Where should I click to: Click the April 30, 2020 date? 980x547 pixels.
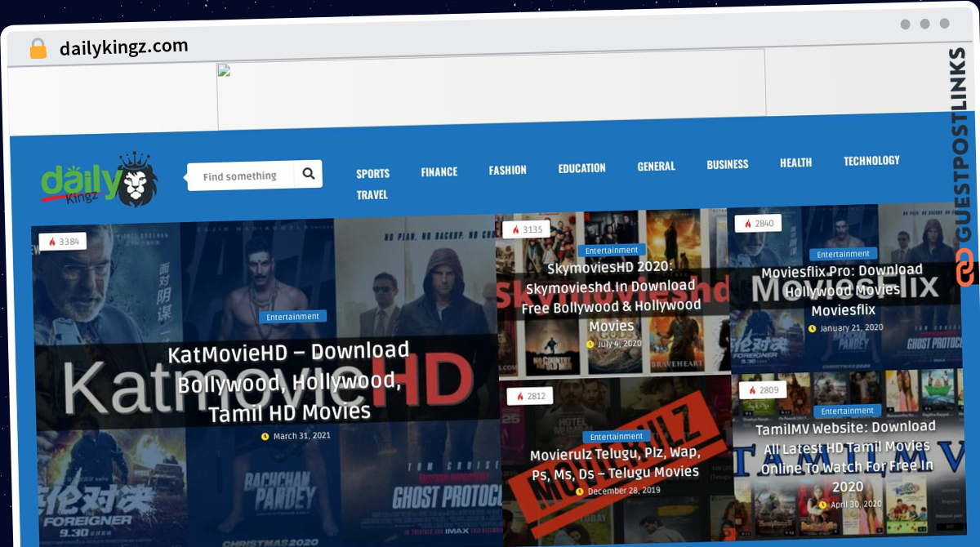[856, 505]
